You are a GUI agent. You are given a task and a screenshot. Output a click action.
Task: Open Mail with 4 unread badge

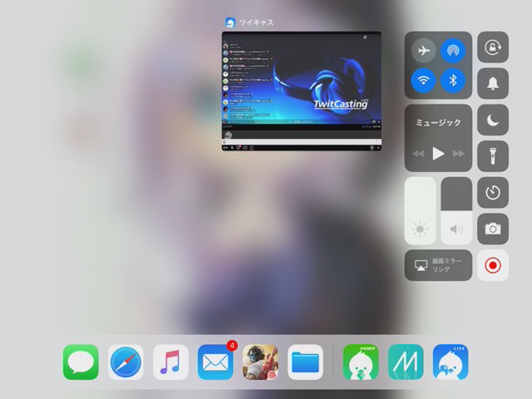[x=215, y=362]
